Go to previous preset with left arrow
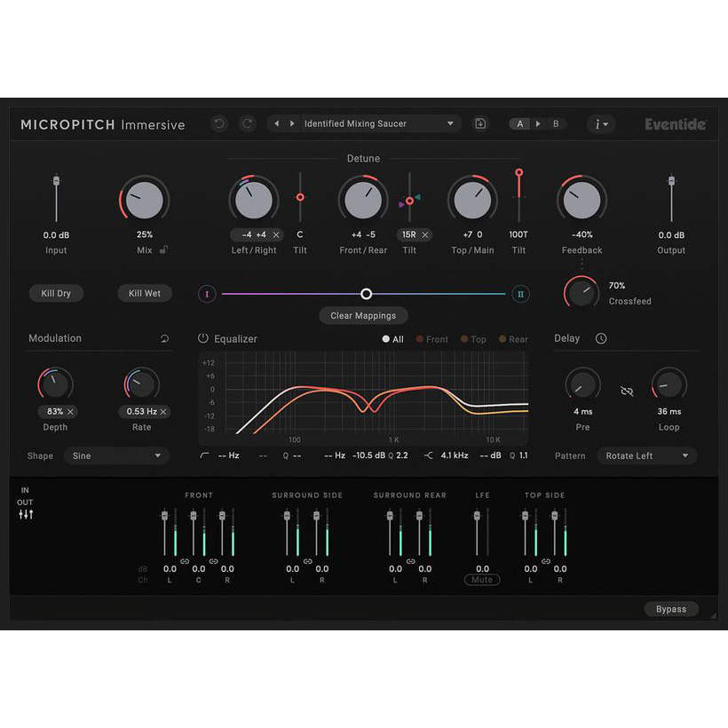 click(277, 123)
